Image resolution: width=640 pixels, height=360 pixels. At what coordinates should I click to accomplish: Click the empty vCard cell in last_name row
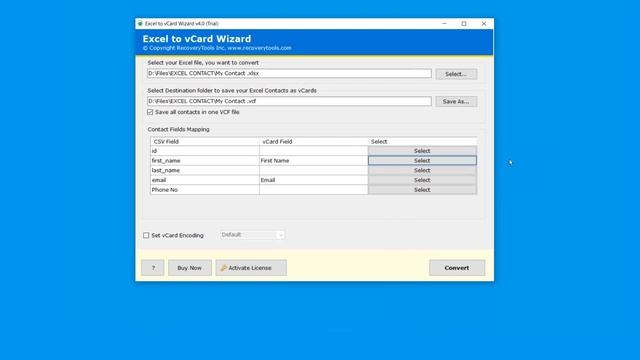pos(313,170)
